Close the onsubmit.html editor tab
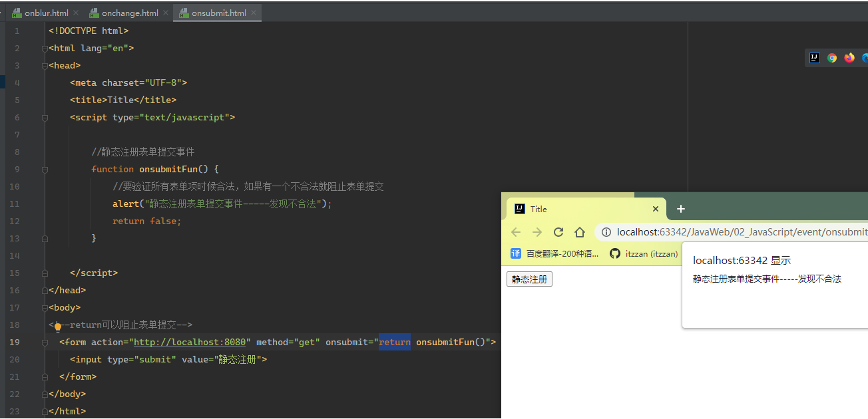 [254, 13]
